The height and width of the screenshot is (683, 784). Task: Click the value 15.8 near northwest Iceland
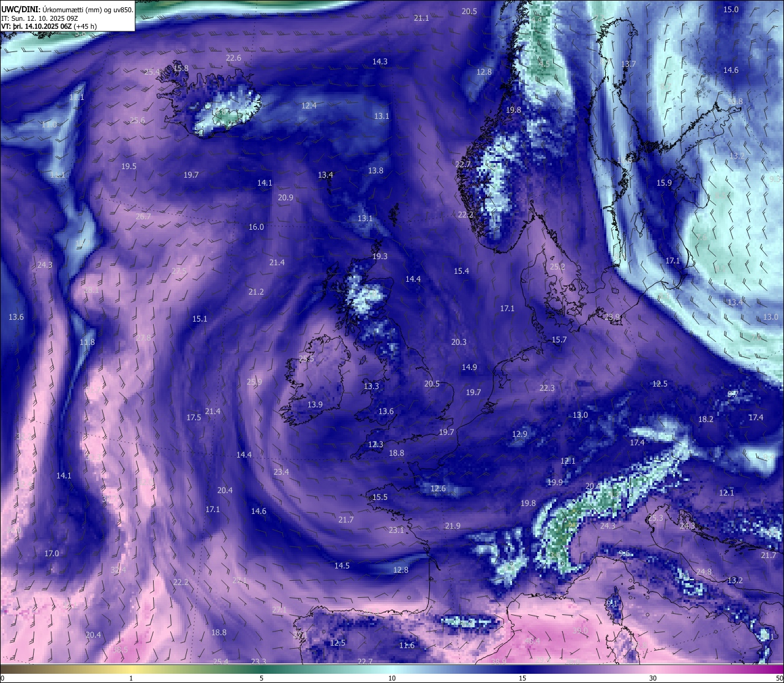pos(181,68)
